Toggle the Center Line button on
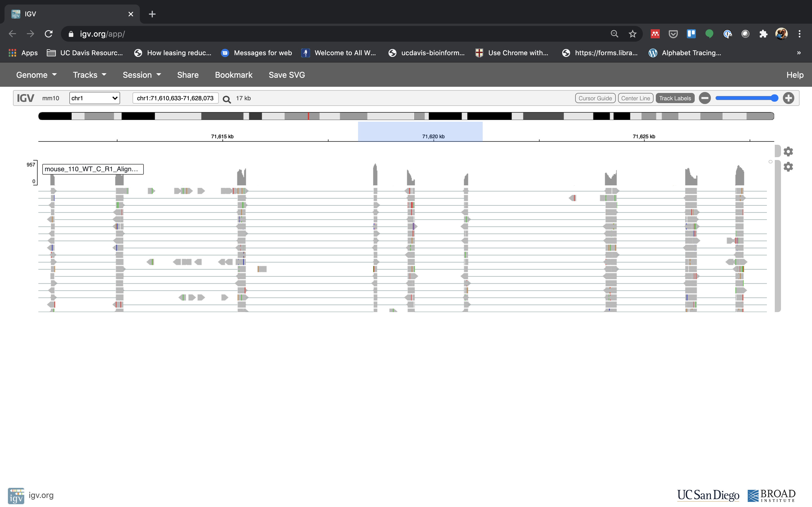This screenshot has height=507, width=812. (x=635, y=98)
